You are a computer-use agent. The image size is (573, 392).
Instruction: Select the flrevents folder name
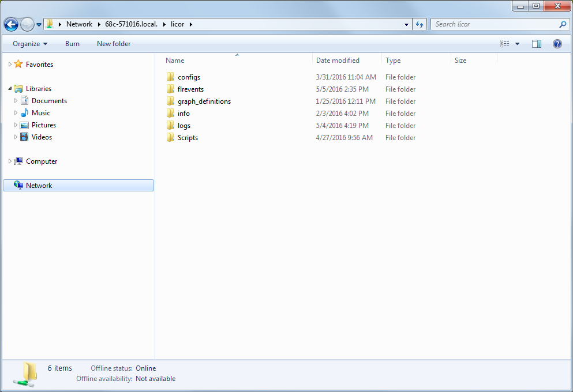190,89
